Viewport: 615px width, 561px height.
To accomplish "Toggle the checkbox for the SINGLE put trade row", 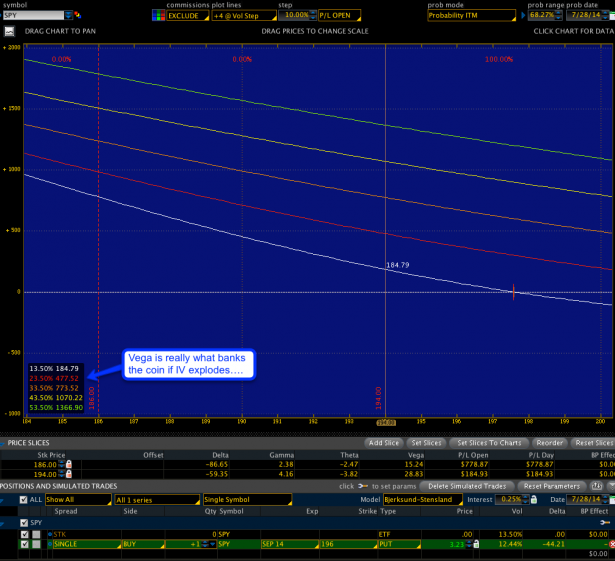I will pyautogui.click(x=24, y=544).
